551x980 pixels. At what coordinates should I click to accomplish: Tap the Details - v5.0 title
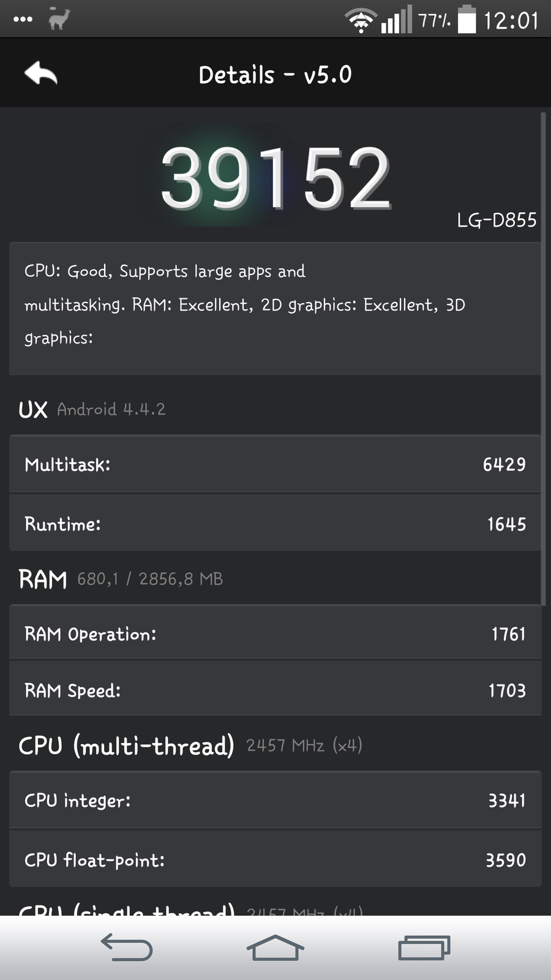275,75
